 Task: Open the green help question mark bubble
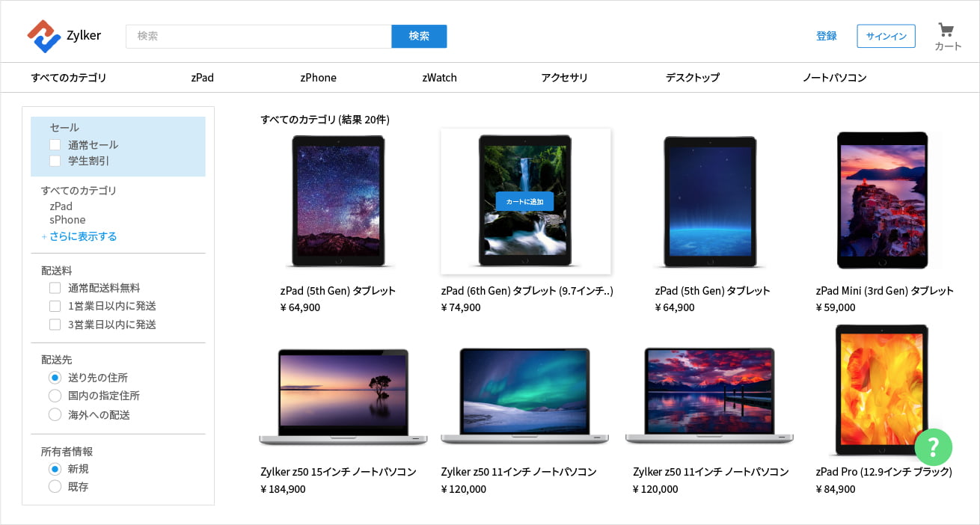[x=933, y=446]
